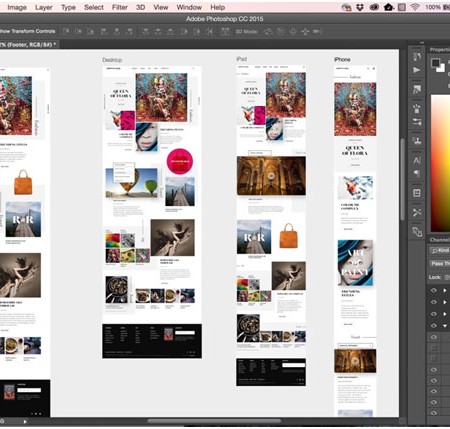Pick a color in the color field
This screenshot has height=429, width=450.
[x=440, y=163]
